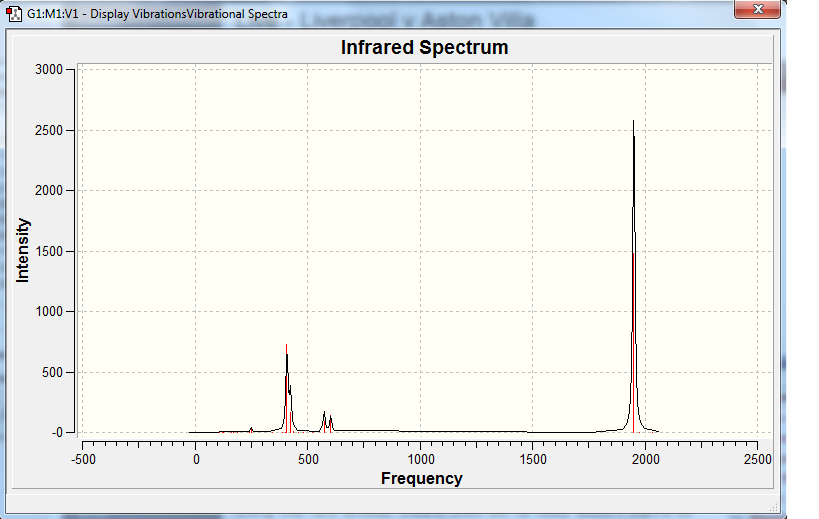
Task: Click the status bar below the spectrum plot
Action: 392,503
